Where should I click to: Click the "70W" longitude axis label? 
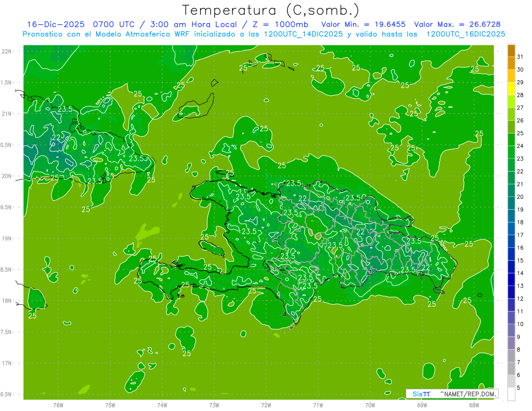[370, 405]
